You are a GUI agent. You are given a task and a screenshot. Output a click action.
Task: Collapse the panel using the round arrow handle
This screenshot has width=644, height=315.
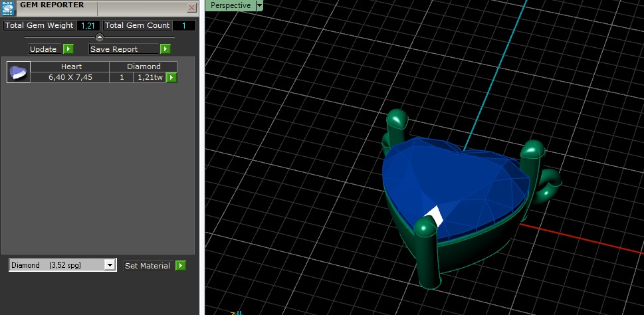100,37
